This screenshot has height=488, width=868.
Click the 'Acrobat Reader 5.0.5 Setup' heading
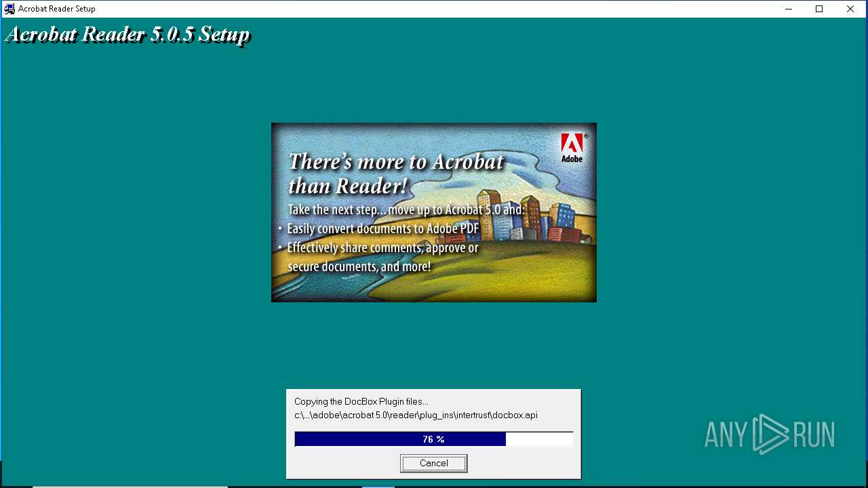pyautogui.click(x=128, y=35)
